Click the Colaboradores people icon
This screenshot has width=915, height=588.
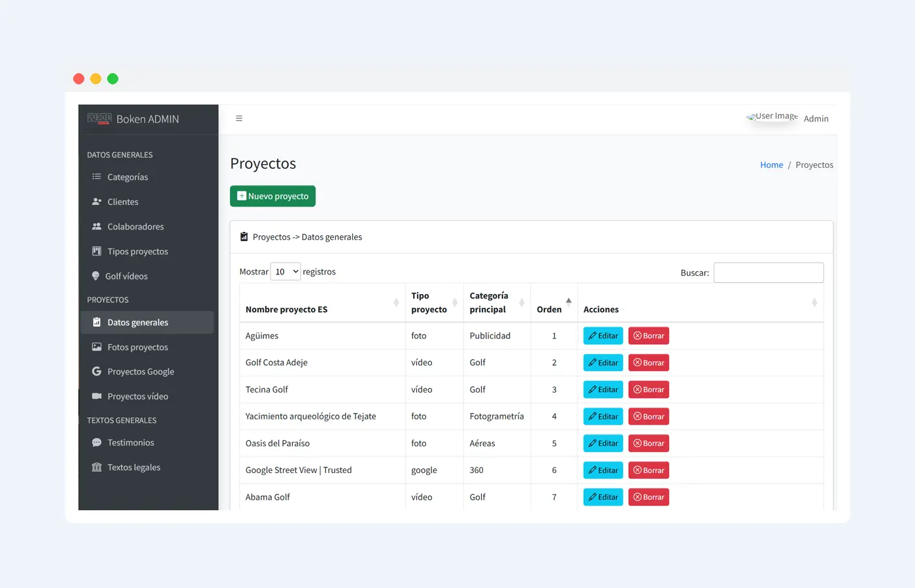click(x=97, y=227)
